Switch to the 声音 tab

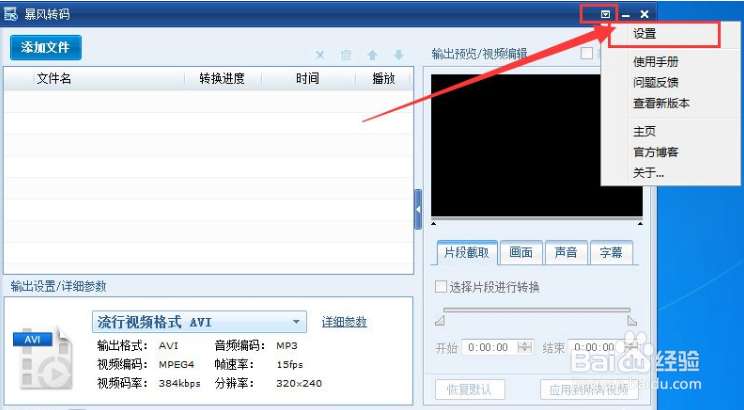[566, 252]
